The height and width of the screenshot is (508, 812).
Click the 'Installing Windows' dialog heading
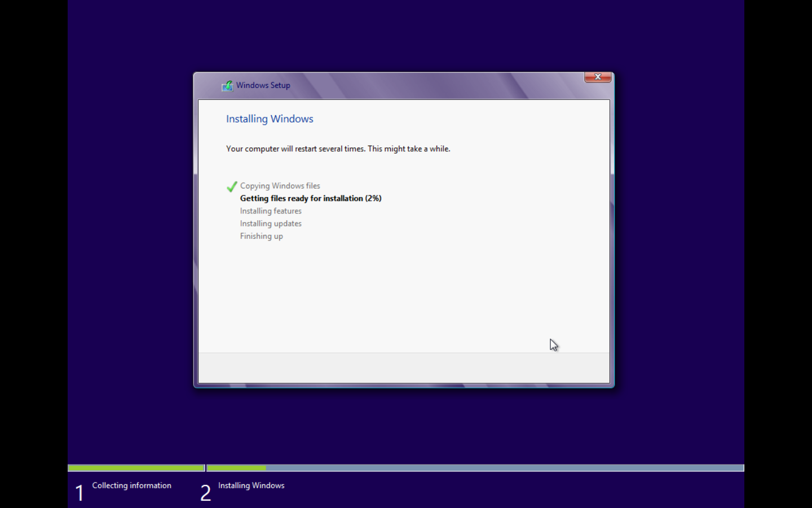point(270,119)
